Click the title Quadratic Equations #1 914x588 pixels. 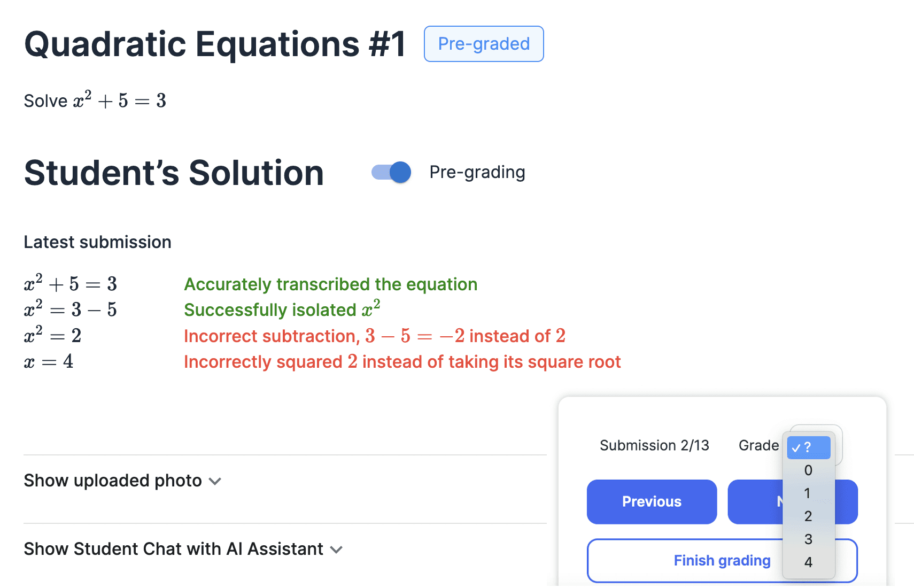214,44
